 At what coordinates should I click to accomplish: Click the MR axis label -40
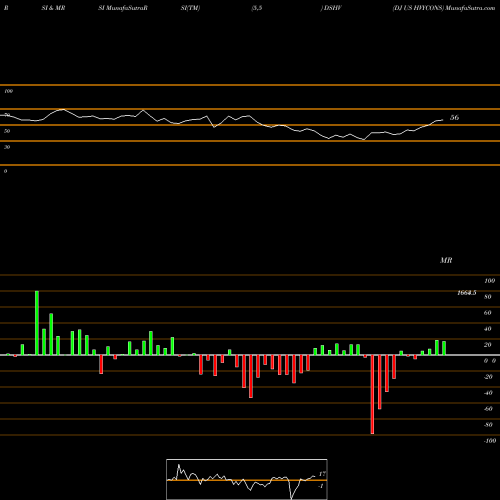488,393
